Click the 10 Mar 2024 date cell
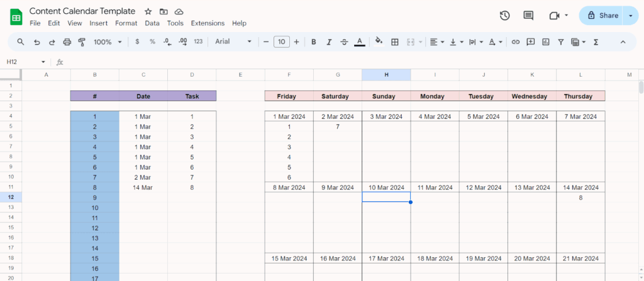 click(386, 188)
